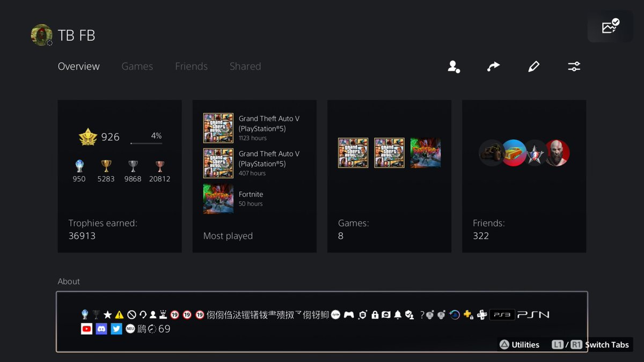Viewport: 644px width, 362px height.
Task: Select the bronze trophy icon above 20812
Action: (x=160, y=166)
